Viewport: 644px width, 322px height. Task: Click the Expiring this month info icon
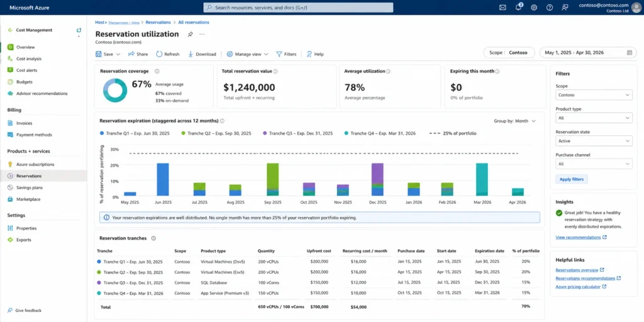point(497,71)
